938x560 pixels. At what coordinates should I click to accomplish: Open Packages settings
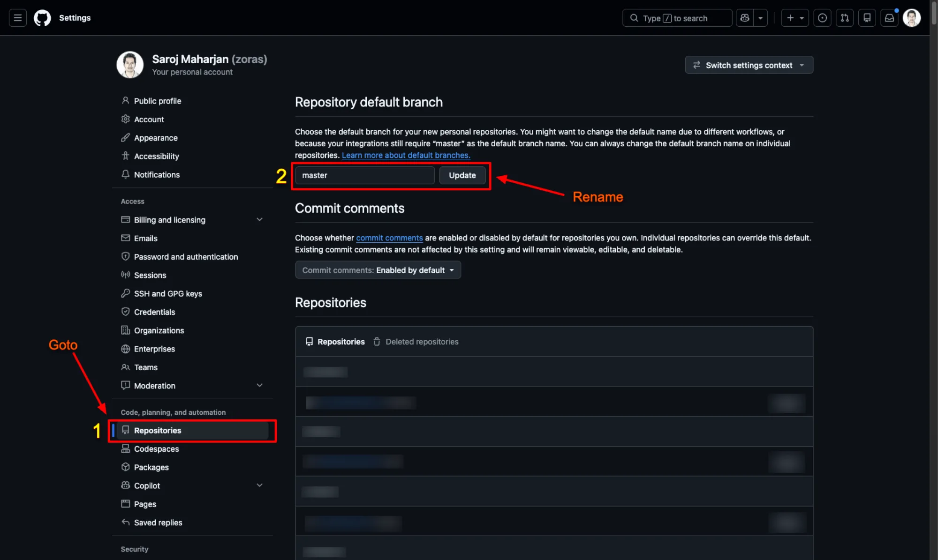click(192, 467)
